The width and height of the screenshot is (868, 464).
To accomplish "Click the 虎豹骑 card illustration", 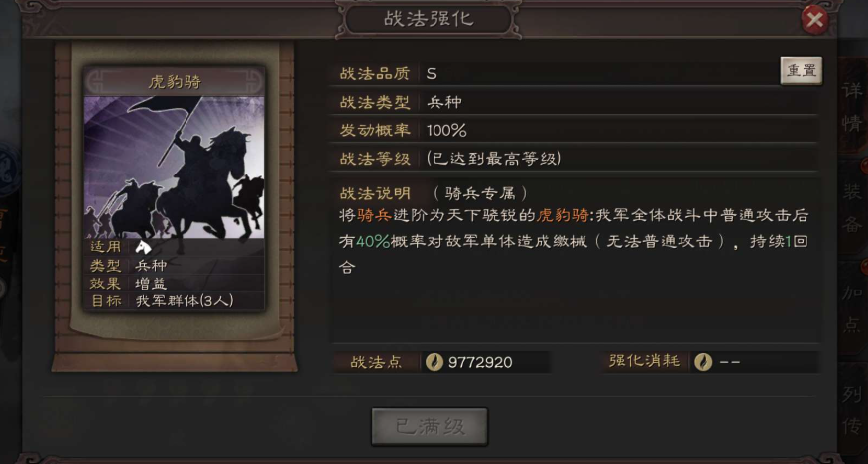I will [174, 167].
